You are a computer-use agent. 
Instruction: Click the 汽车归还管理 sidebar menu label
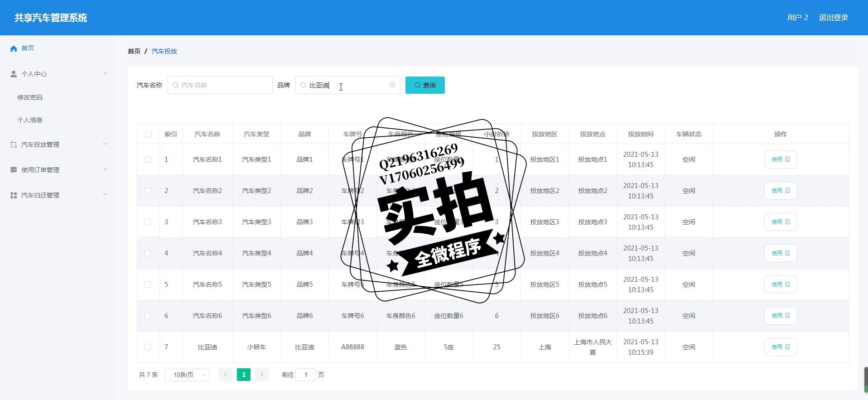(x=40, y=195)
